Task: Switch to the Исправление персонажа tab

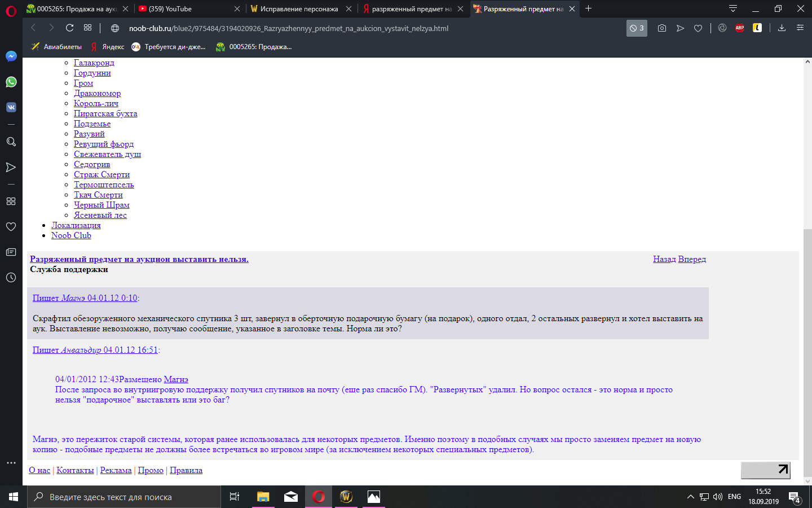Action: click(299, 9)
